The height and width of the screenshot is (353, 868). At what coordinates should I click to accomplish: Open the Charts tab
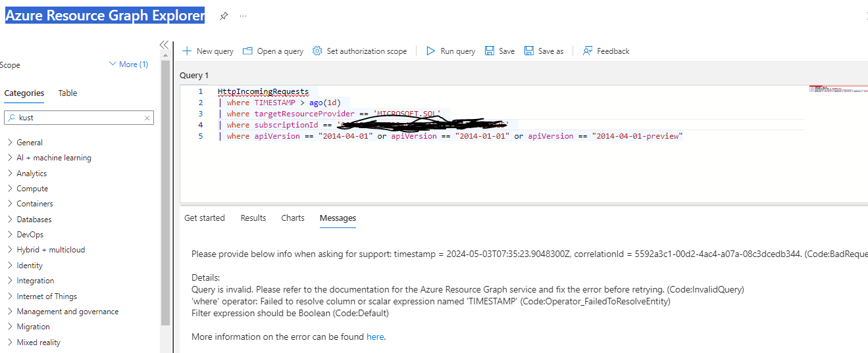click(293, 218)
